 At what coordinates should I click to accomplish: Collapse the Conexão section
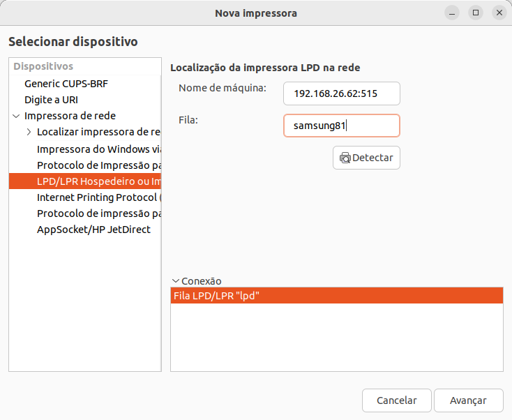tap(175, 281)
